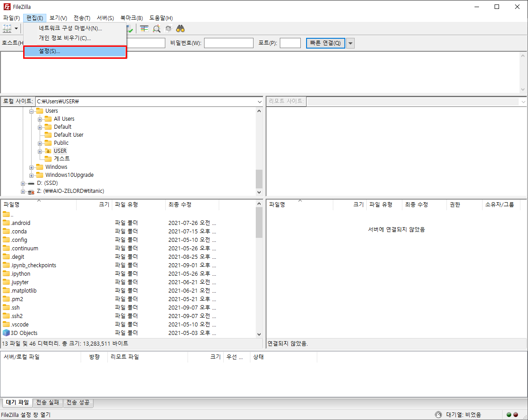
Task: Click the binoculars file search icon
Action: coord(180,29)
